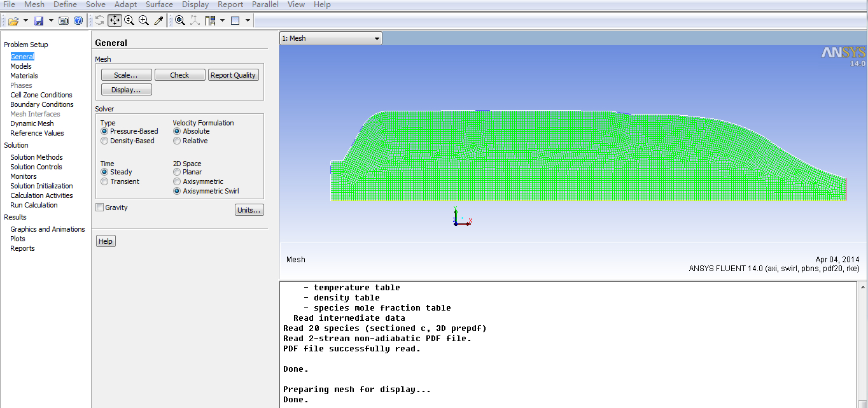Expand the save icon dropdown arrow
The width and height of the screenshot is (868, 408).
[51, 21]
